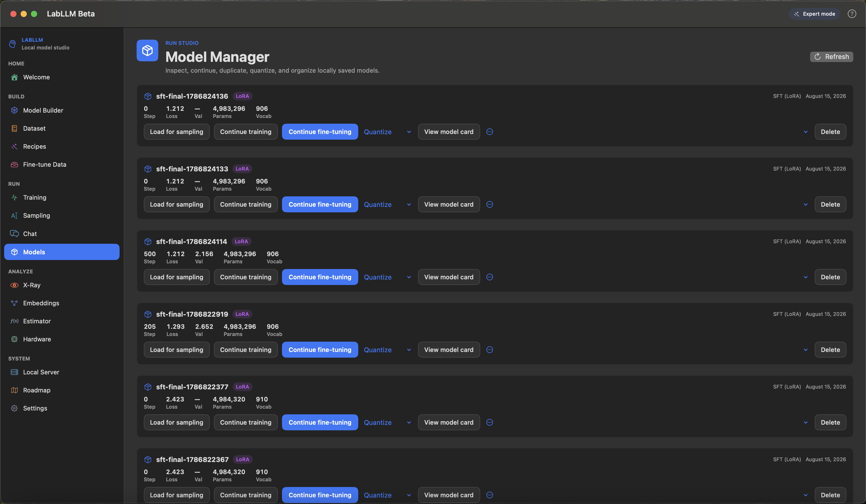Expand chevron beside Delete for sft-final-1786824133
The height and width of the screenshot is (504, 866).
(x=805, y=205)
